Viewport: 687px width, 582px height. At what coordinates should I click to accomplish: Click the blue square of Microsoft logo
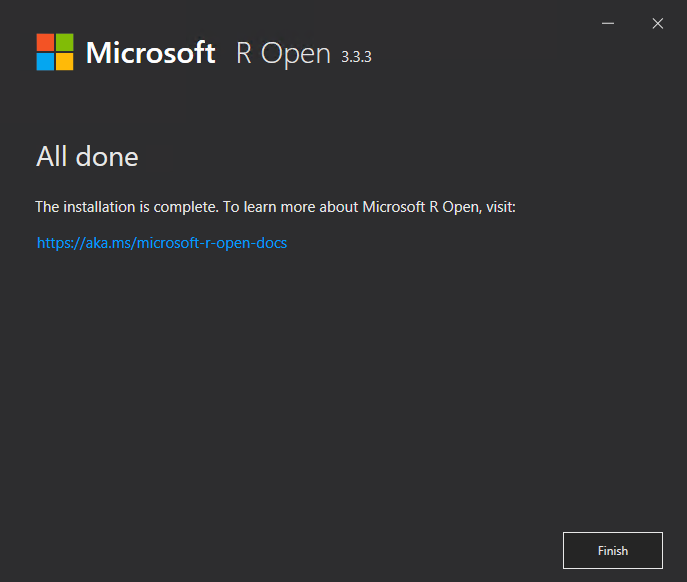tap(45, 62)
